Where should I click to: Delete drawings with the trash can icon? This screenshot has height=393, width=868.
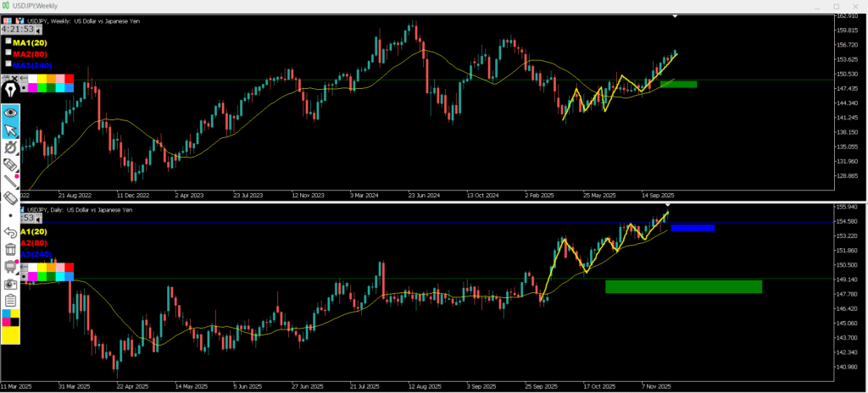coord(10,249)
